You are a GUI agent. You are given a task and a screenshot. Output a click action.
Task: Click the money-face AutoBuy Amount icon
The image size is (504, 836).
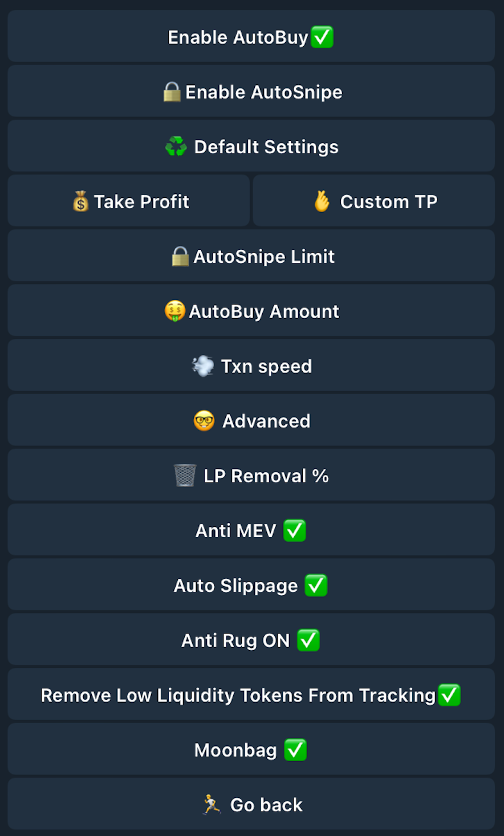(x=175, y=311)
